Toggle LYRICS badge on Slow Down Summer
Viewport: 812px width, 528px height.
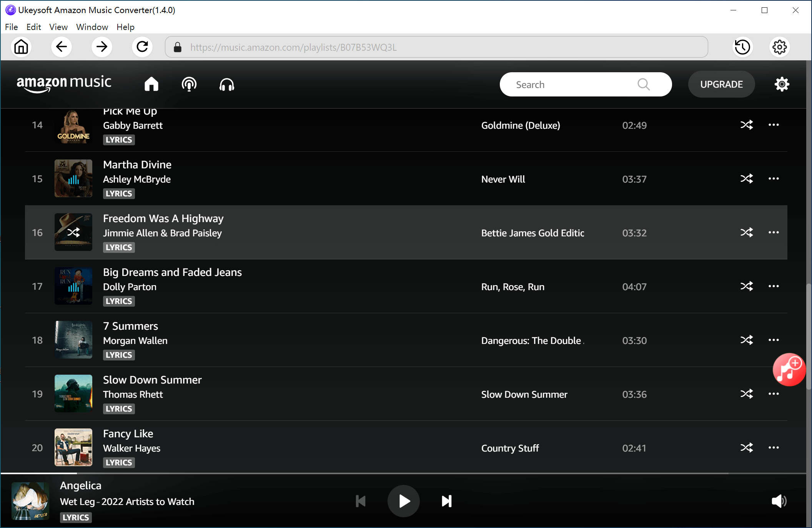point(118,408)
